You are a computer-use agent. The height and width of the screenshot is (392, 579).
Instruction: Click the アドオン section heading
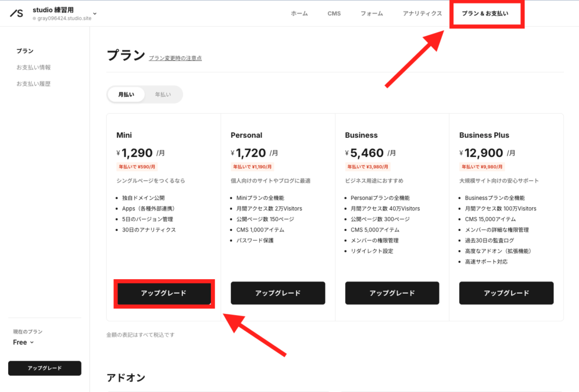coord(126,378)
